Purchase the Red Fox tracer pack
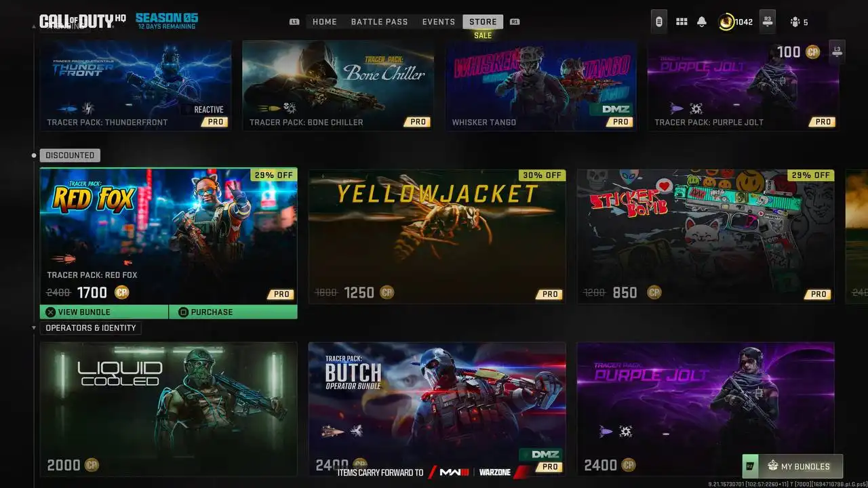The width and height of the screenshot is (868, 488). (x=233, y=312)
